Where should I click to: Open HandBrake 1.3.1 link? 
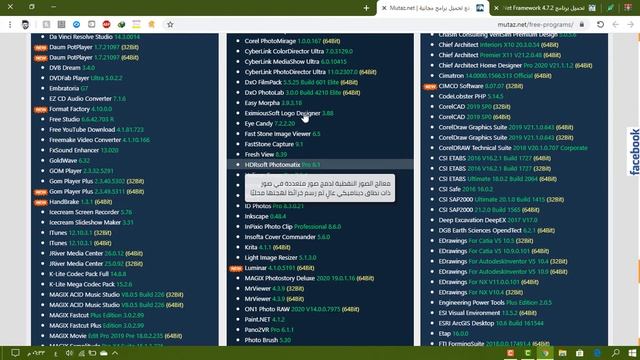80,202
